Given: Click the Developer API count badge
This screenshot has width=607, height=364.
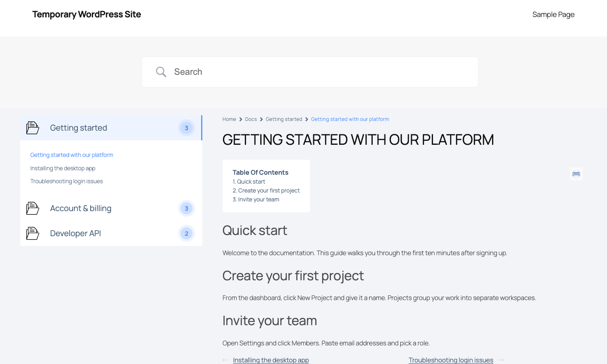Looking at the screenshot, I should click(187, 234).
